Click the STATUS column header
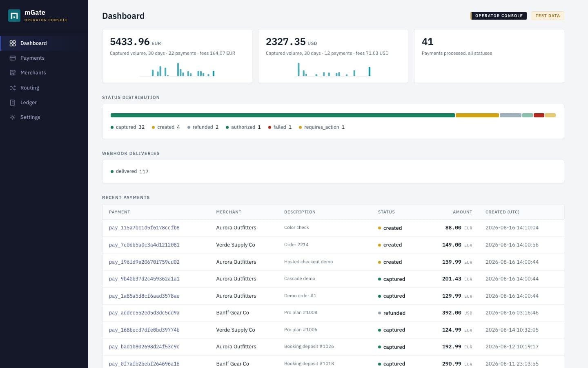The height and width of the screenshot is (368, 588). click(x=386, y=212)
